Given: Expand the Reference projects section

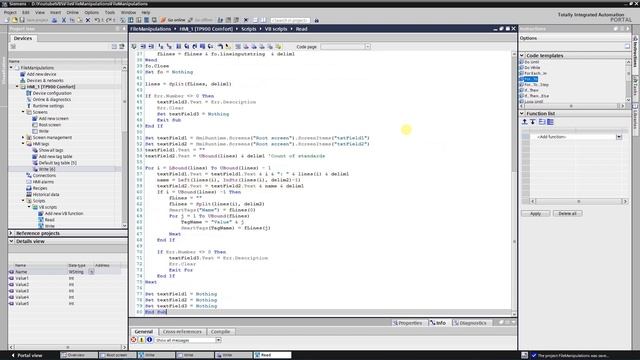Looking at the screenshot, I should click(x=11, y=233).
